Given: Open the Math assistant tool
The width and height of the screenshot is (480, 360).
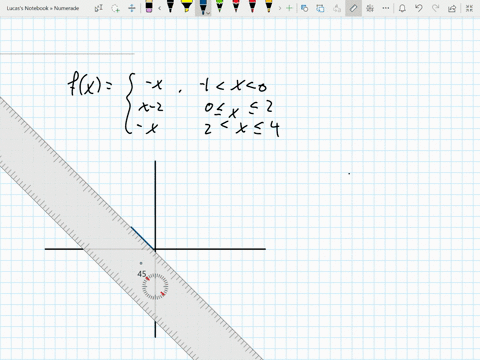Looking at the screenshot, I should click(x=370, y=8).
